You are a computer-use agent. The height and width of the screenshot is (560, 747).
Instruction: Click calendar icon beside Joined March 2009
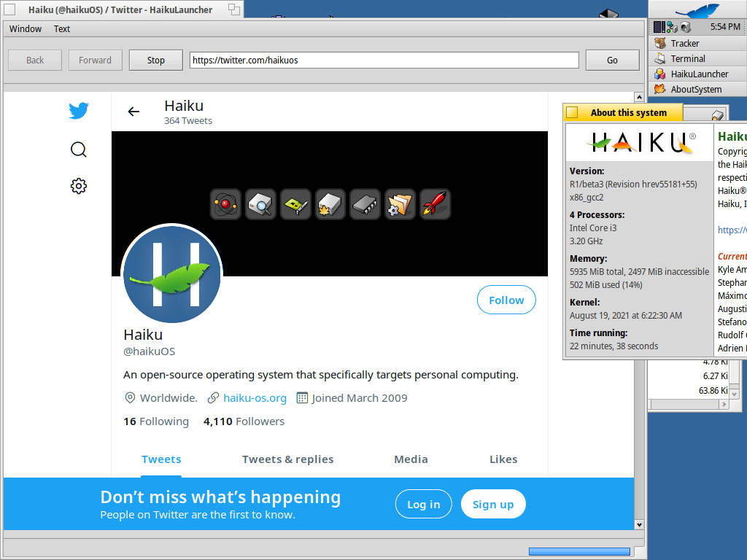302,397
